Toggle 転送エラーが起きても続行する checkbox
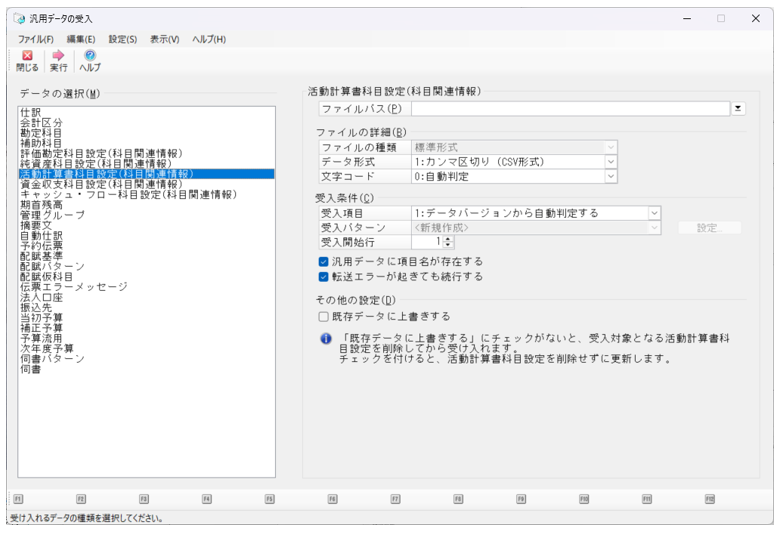 (x=324, y=276)
